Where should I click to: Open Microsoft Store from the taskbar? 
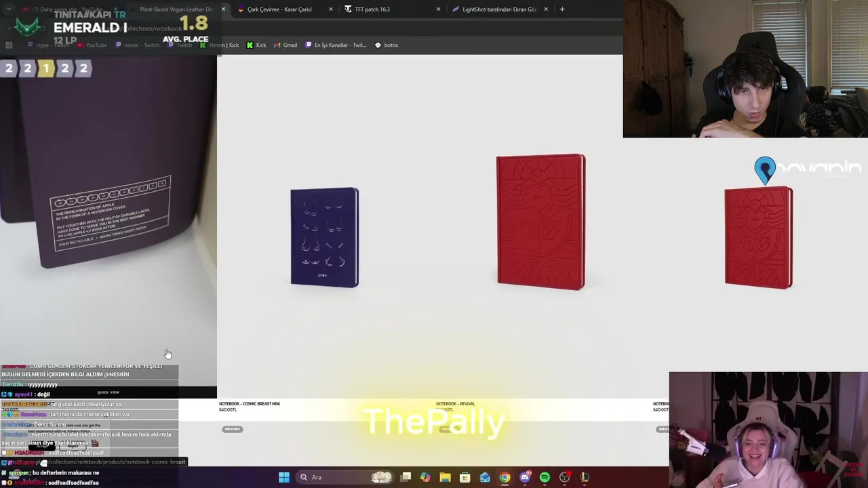tap(465, 477)
